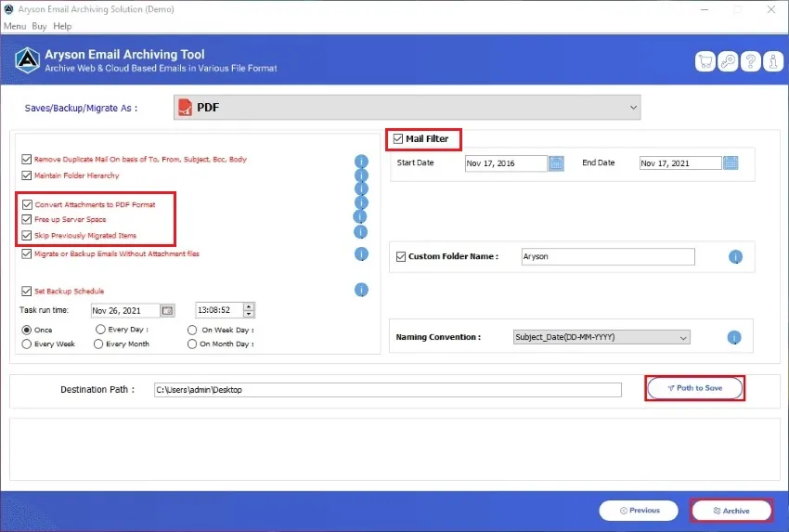Show info for Skip Previously Migrated Items

tap(360, 231)
